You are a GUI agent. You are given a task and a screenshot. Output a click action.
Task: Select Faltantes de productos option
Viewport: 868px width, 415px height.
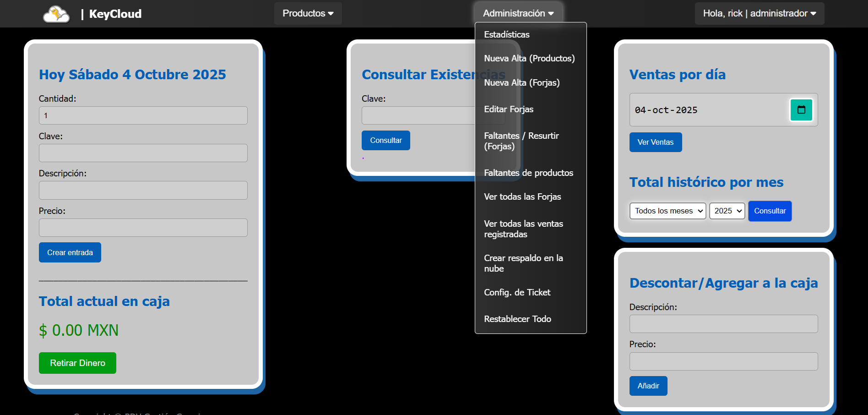(528, 173)
